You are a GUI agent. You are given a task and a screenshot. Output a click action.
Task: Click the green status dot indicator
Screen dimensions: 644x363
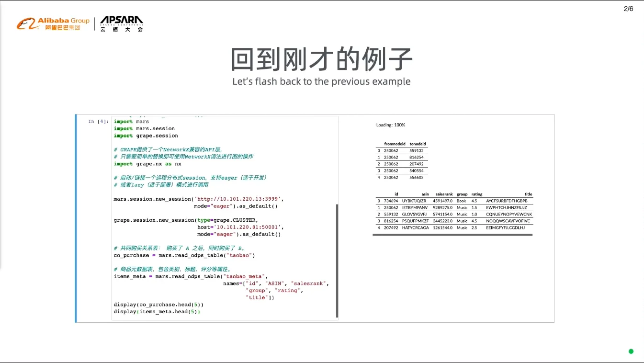point(631,351)
